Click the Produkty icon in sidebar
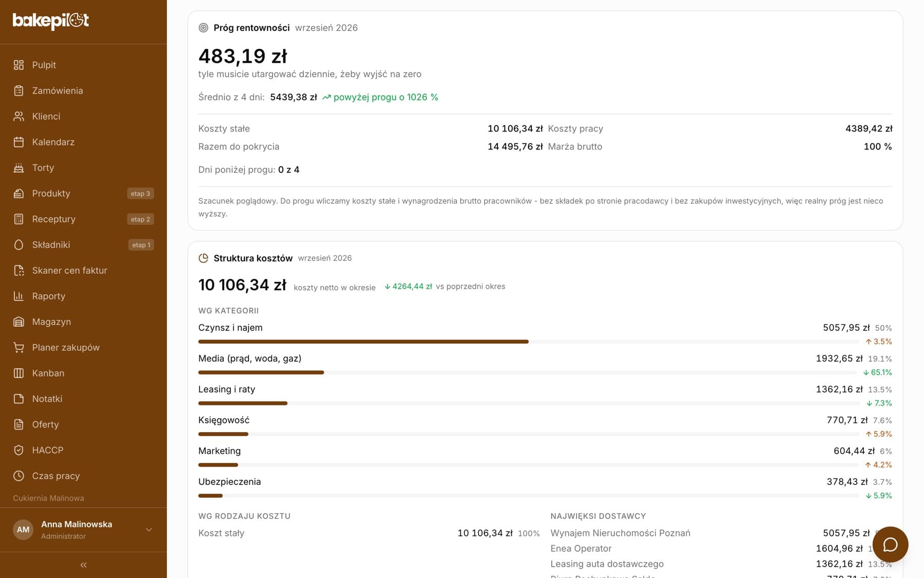924x578 pixels. pos(18,193)
